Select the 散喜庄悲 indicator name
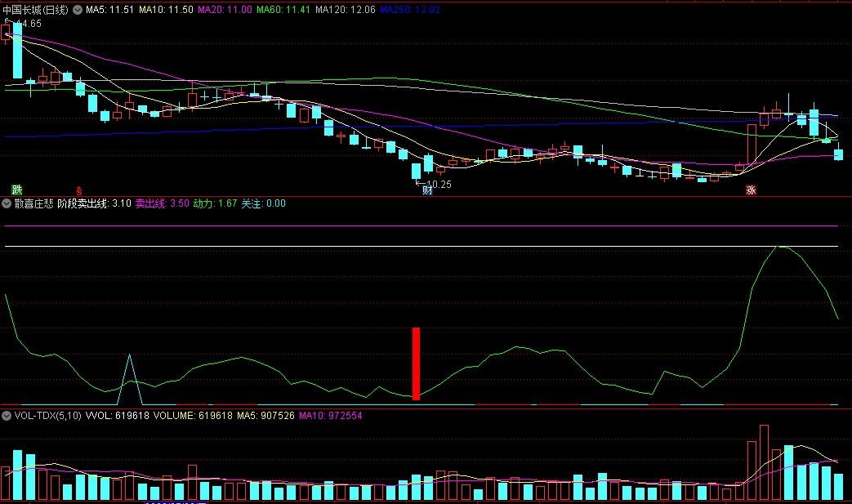This screenshot has height=504, width=852. click(x=33, y=203)
